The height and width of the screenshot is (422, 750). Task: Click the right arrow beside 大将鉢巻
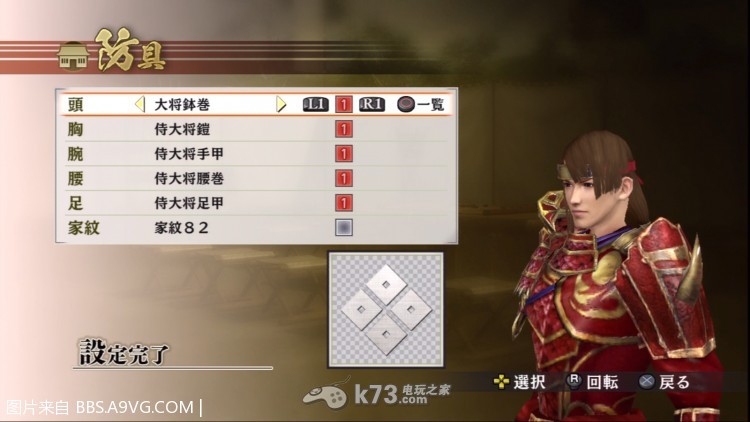(x=281, y=104)
